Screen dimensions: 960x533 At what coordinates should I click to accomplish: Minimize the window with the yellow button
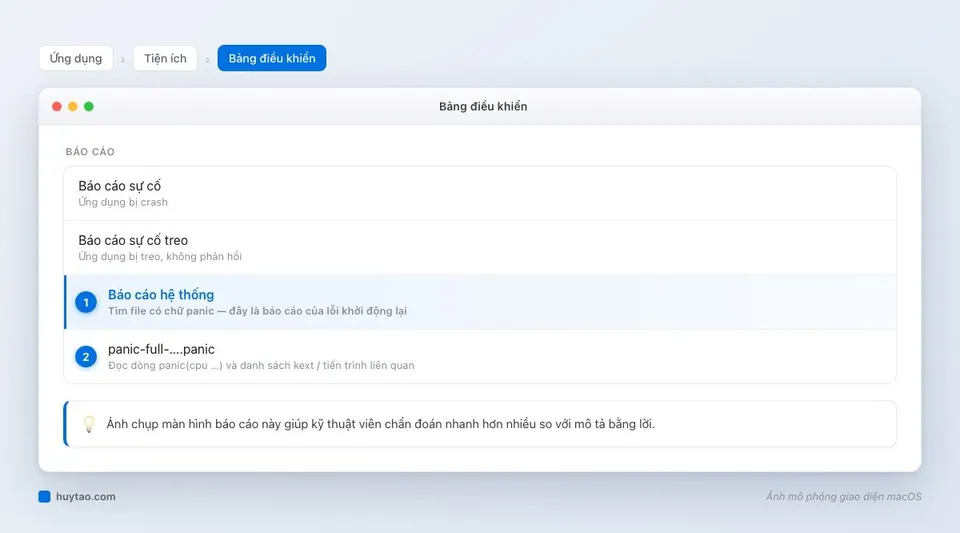point(73,106)
